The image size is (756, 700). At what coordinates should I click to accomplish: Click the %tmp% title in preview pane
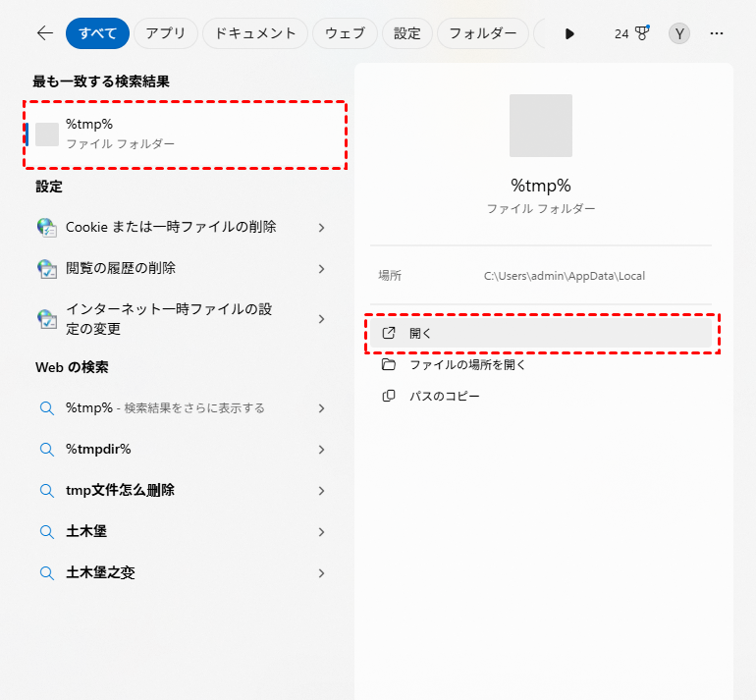click(541, 186)
